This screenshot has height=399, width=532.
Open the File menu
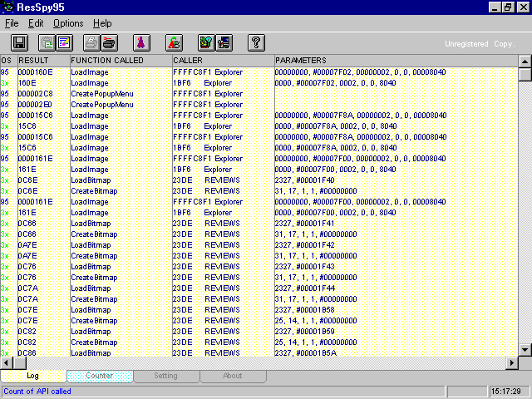[x=12, y=23]
